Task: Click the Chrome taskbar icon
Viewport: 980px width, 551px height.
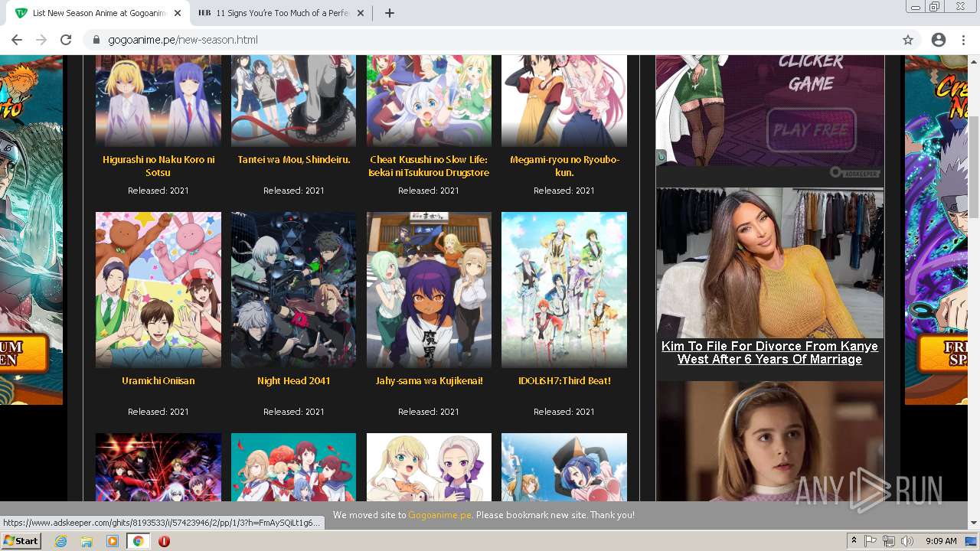Action: tap(138, 541)
